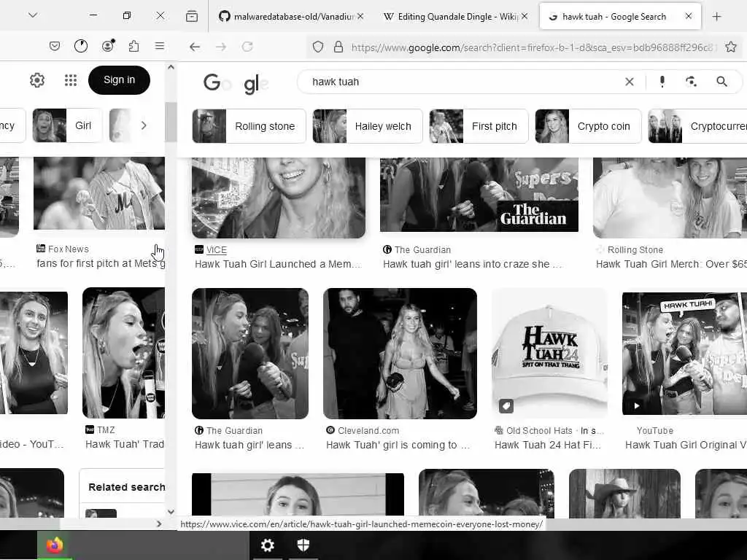Click the scrollbar down arrow

tap(171, 512)
